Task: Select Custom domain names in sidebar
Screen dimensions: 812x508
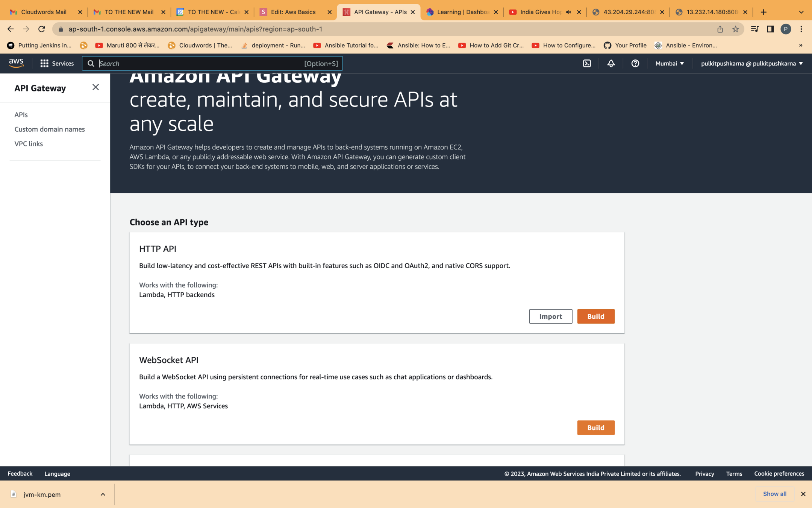Action: (50, 129)
